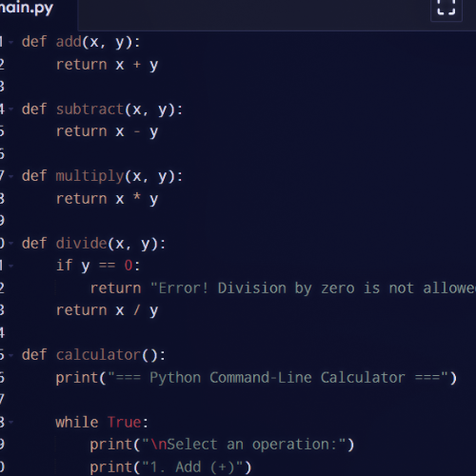The height and width of the screenshot is (476, 476).
Task: Click the 'Select an operation:' print line
Action: point(222,445)
